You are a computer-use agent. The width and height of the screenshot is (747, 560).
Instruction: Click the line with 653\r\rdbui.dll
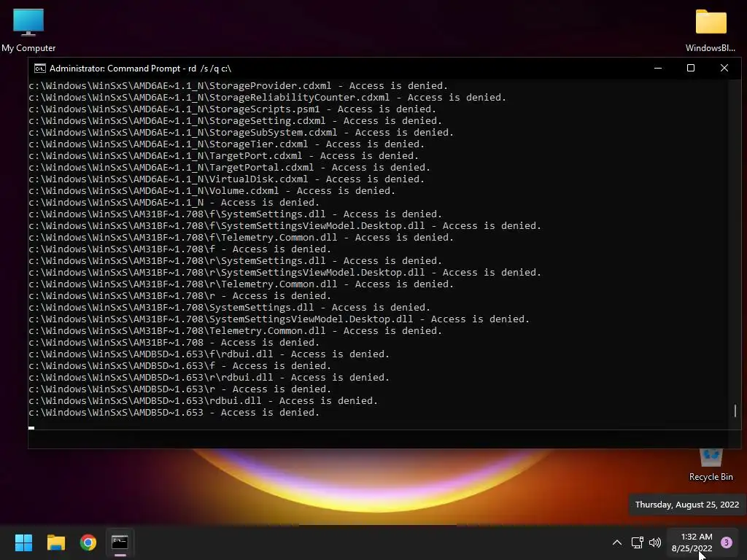pyautogui.click(x=209, y=378)
